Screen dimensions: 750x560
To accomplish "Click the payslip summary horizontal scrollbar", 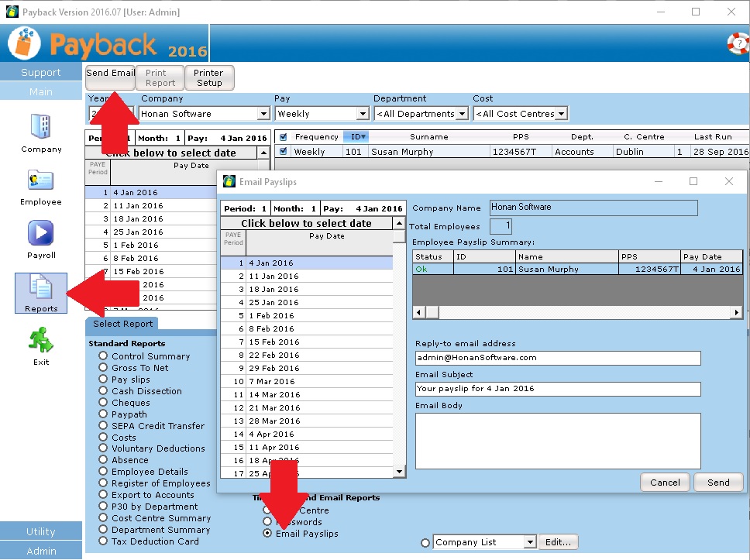I will click(x=577, y=312).
